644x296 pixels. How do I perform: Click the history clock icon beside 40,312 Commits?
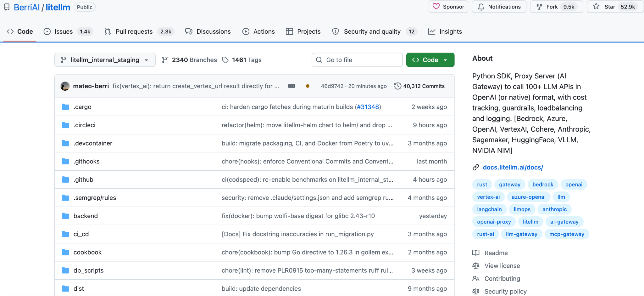coord(398,86)
